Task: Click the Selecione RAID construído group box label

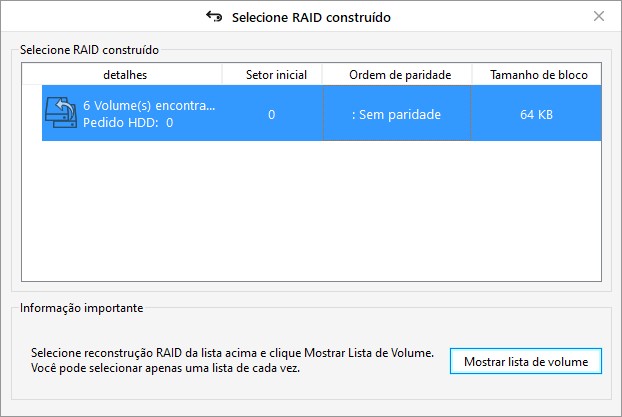Action: click(89, 50)
